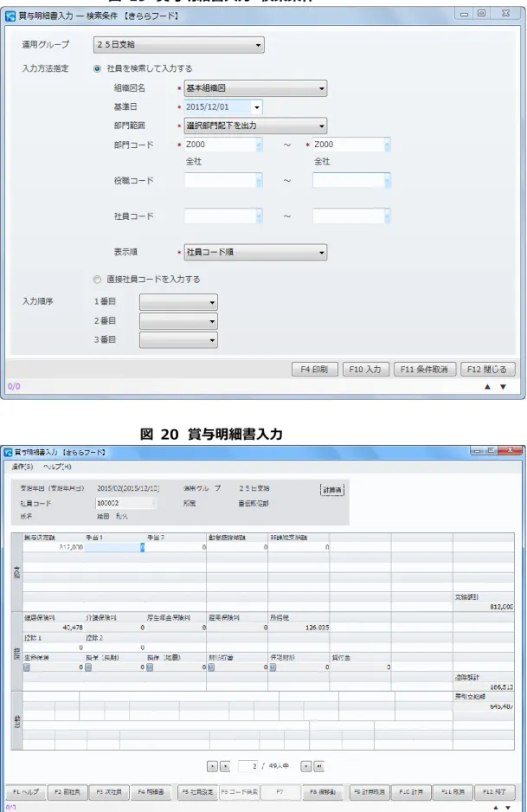527x812 pixels.
Task: Click lookup icon of starting 社員コード field
Action: tap(260, 216)
